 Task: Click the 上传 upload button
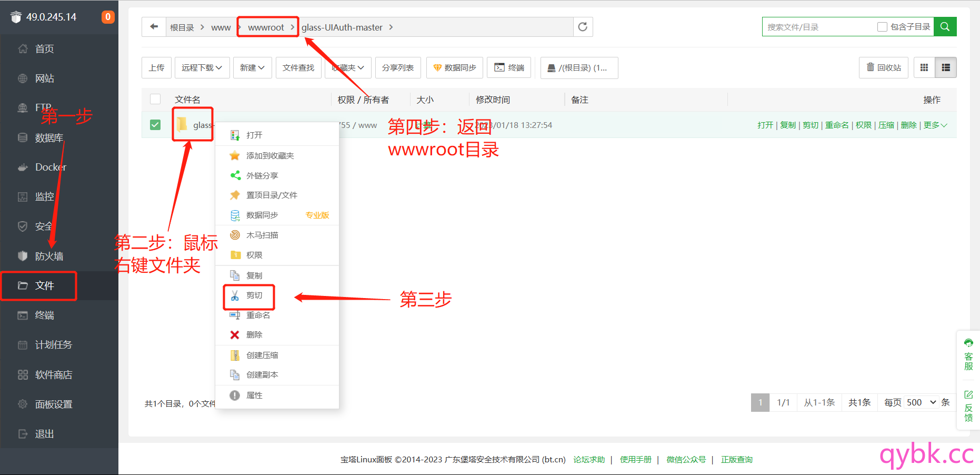(x=156, y=67)
